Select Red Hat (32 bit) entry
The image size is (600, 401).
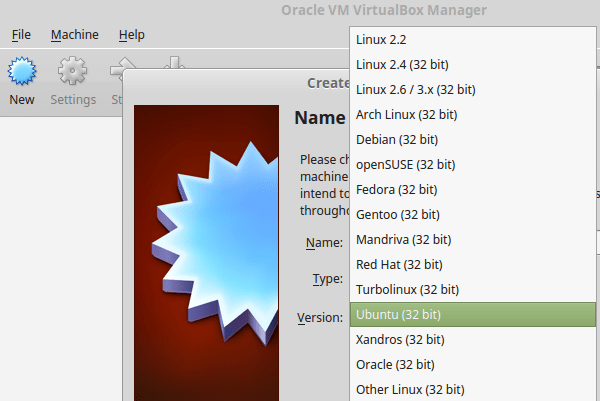coord(473,265)
